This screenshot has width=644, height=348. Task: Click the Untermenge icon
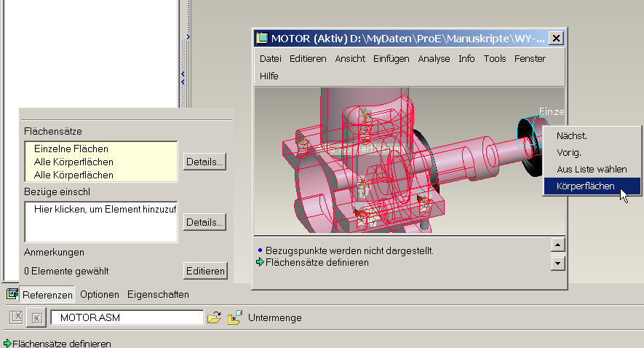[235, 317]
